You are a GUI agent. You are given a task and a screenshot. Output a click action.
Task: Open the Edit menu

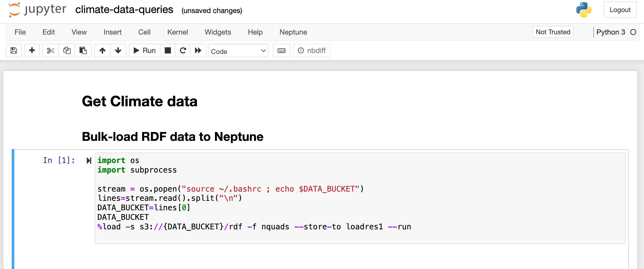[49, 32]
